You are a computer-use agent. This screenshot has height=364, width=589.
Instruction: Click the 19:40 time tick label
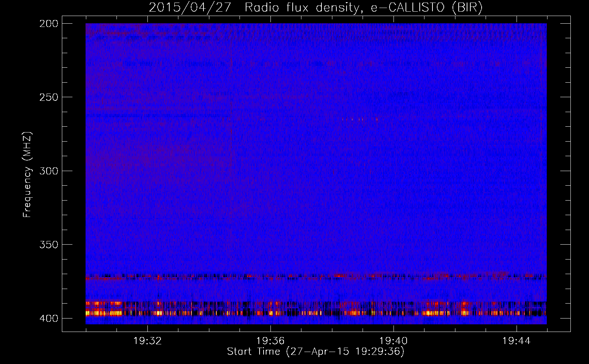(394, 341)
